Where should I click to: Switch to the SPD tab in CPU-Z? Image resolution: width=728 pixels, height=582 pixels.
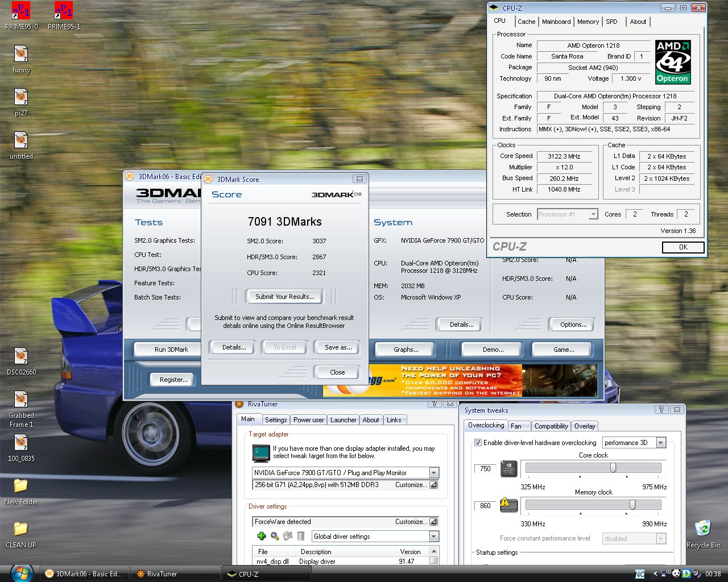click(611, 22)
